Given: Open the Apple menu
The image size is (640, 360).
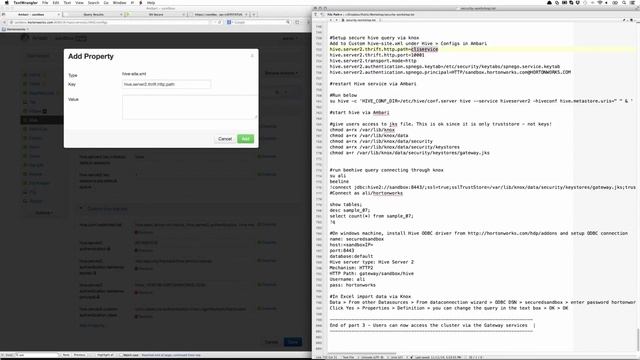Looking at the screenshot, I should click(x=6, y=2).
